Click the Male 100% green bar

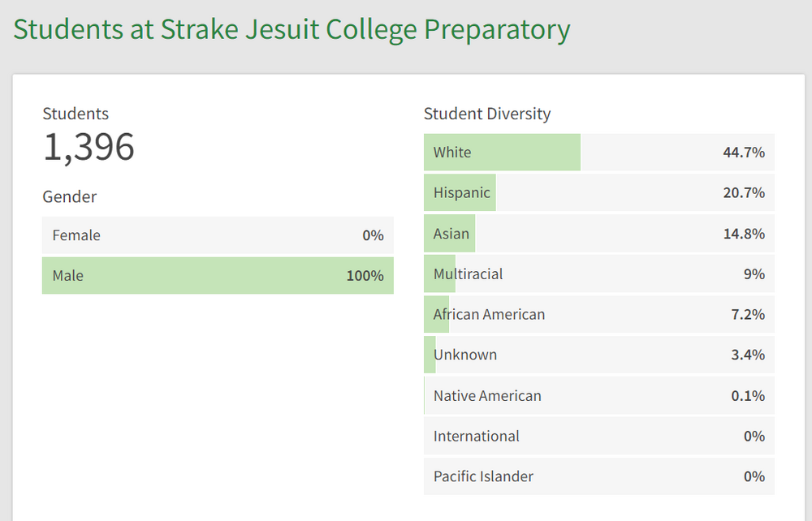tap(218, 276)
